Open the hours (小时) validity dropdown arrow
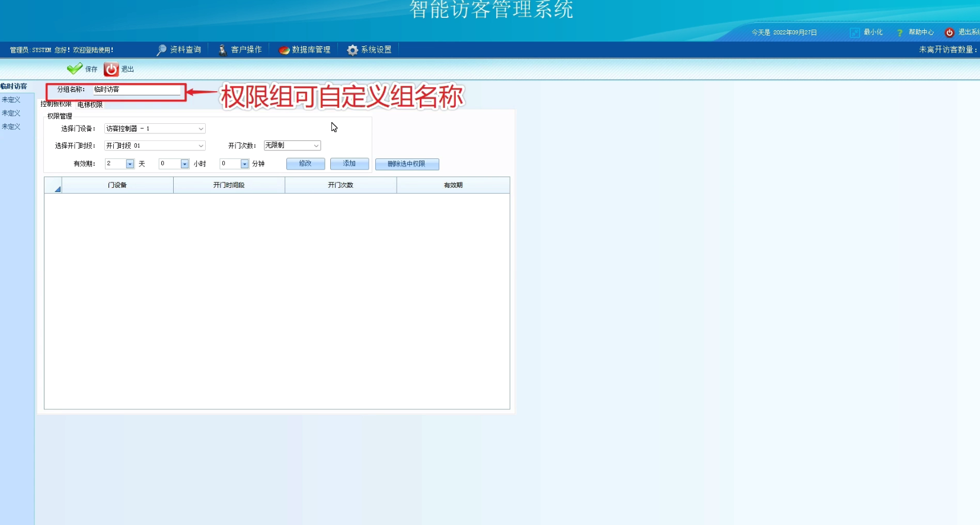 [184, 164]
